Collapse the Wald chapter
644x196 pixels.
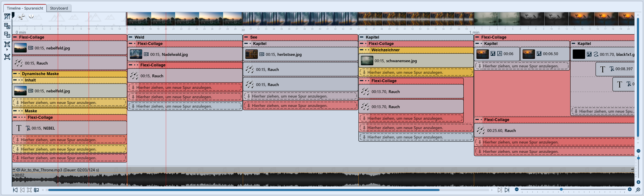(x=130, y=37)
